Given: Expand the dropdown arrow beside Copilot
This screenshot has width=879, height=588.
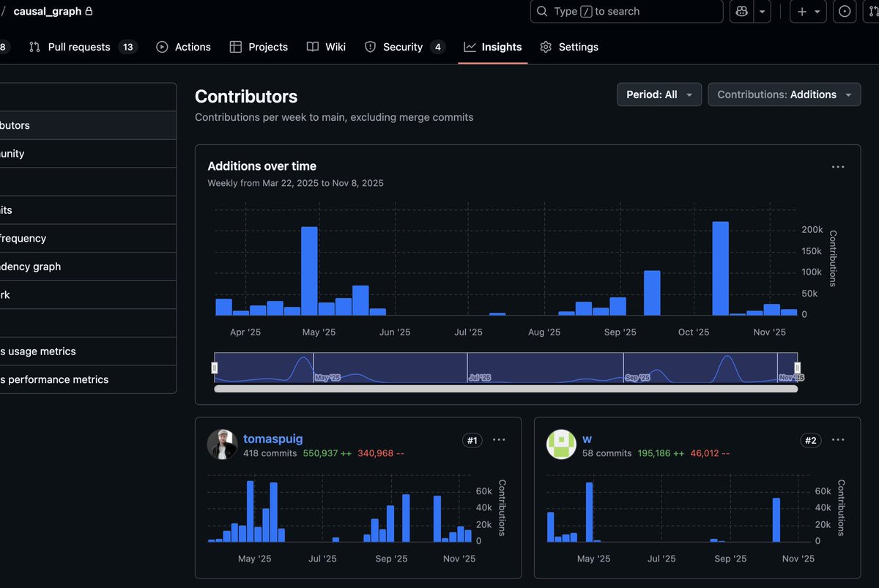Looking at the screenshot, I should click(x=763, y=12).
